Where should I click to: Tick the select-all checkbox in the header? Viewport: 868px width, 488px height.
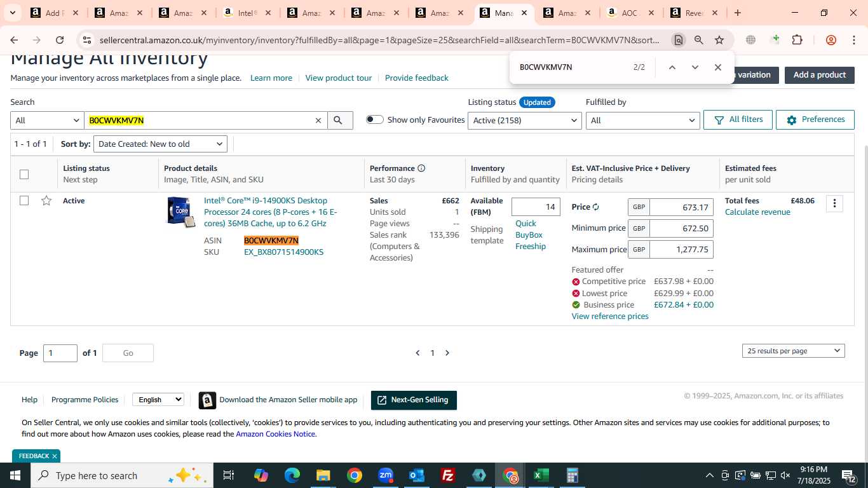pos(24,174)
